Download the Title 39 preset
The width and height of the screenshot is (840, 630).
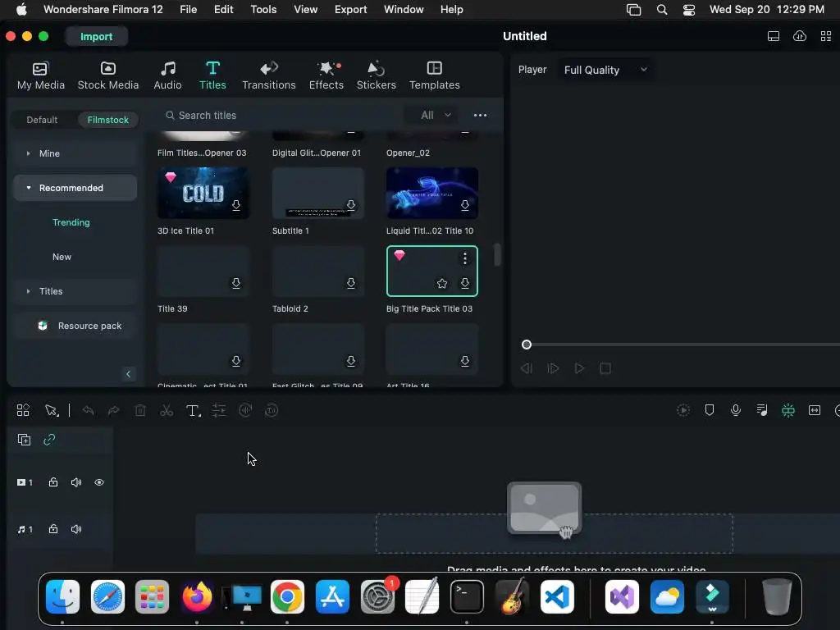point(236,283)
